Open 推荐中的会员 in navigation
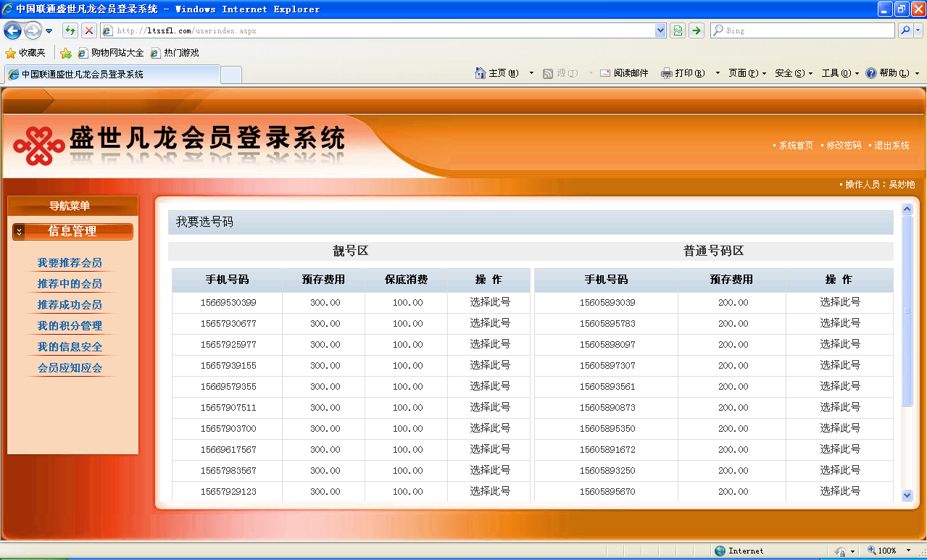Image resolution: width=927 pixels, height=560 pixels. 70,284
